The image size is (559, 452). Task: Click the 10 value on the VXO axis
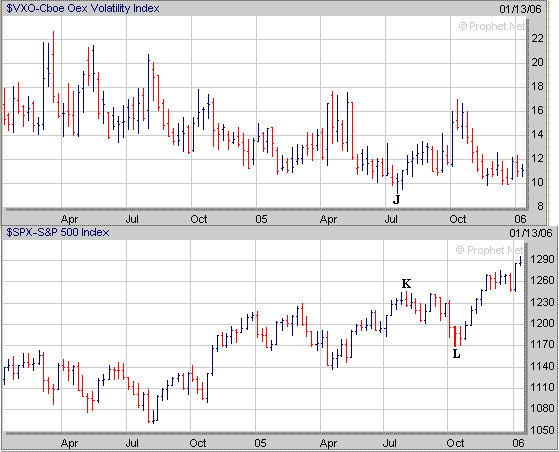coord(537,182)
